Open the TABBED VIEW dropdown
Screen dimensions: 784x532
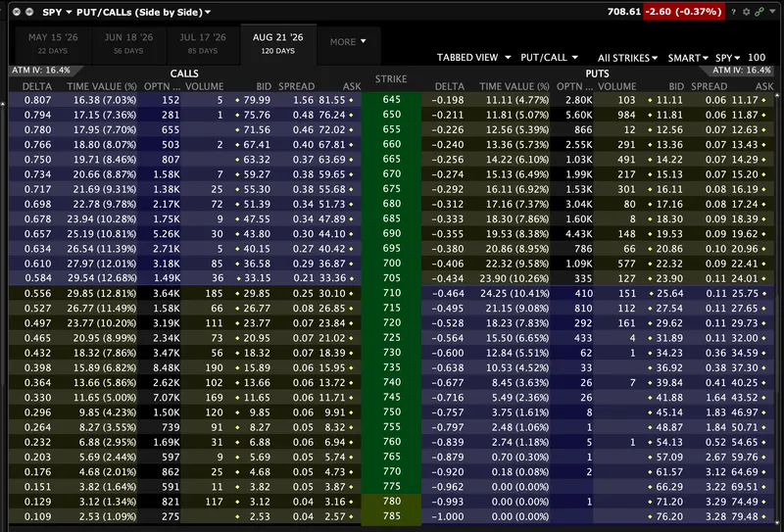(473, 58)
